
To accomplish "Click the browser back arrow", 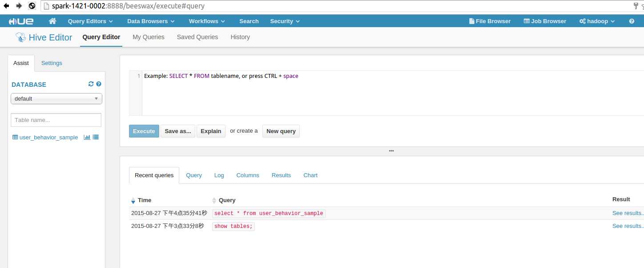I will (6, 6).
